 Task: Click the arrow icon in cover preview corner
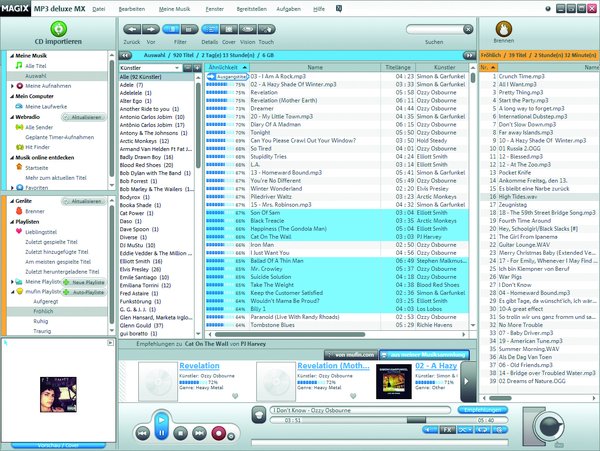110,343
